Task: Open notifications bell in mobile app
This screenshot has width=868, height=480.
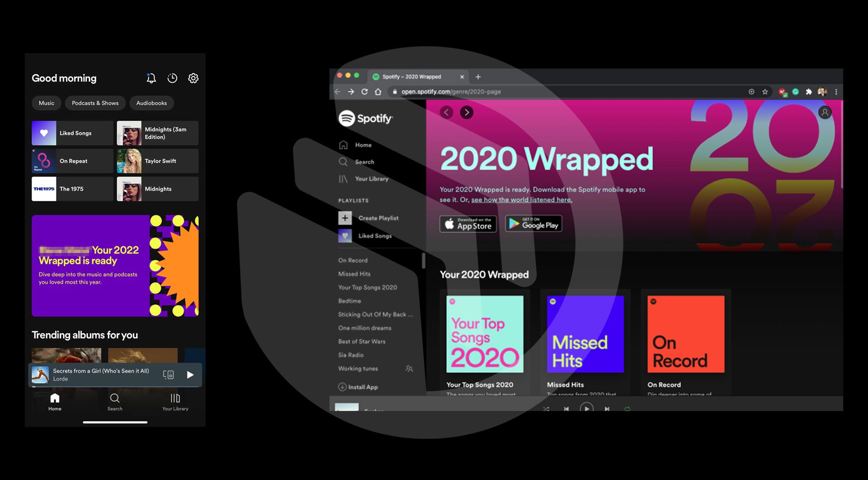Action: pos(151,78)
